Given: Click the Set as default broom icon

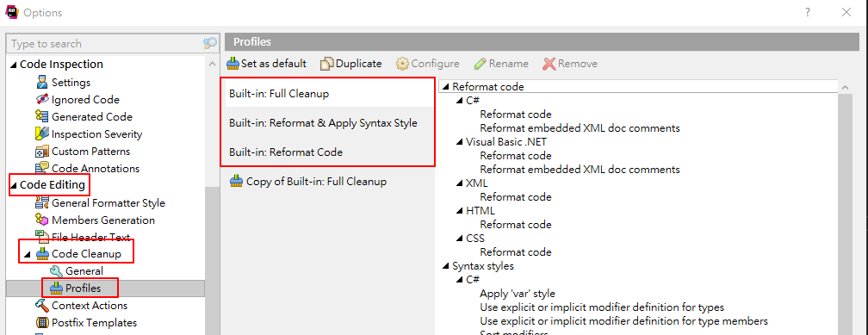Looking at the screenshot, I should point(233,63).
